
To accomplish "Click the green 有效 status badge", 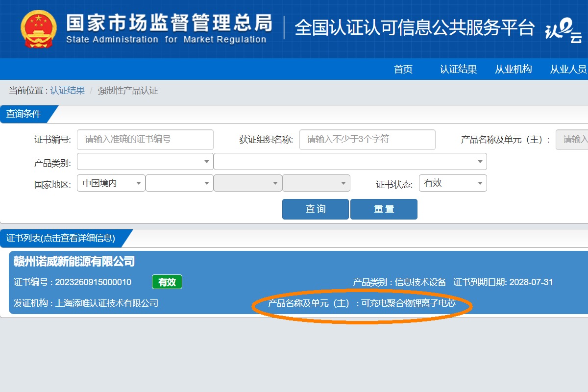I will tap(167, 282).
